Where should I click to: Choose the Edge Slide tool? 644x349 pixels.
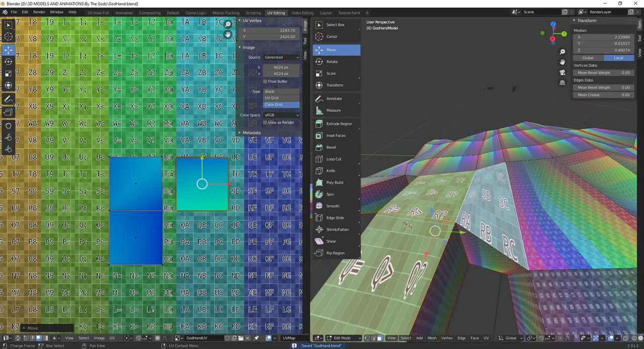pyautogui.click(x=336, y=218)
